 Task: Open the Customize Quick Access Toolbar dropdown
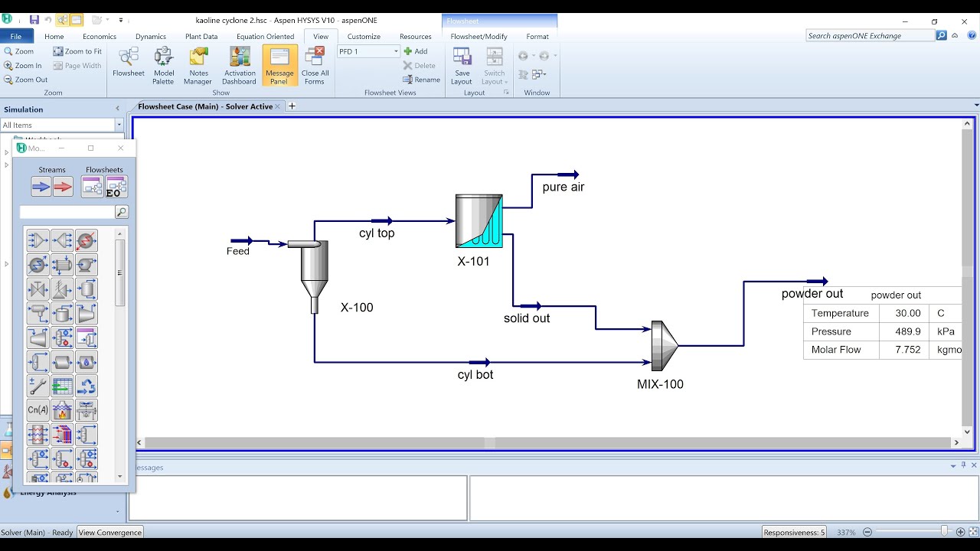coord(121,20)
